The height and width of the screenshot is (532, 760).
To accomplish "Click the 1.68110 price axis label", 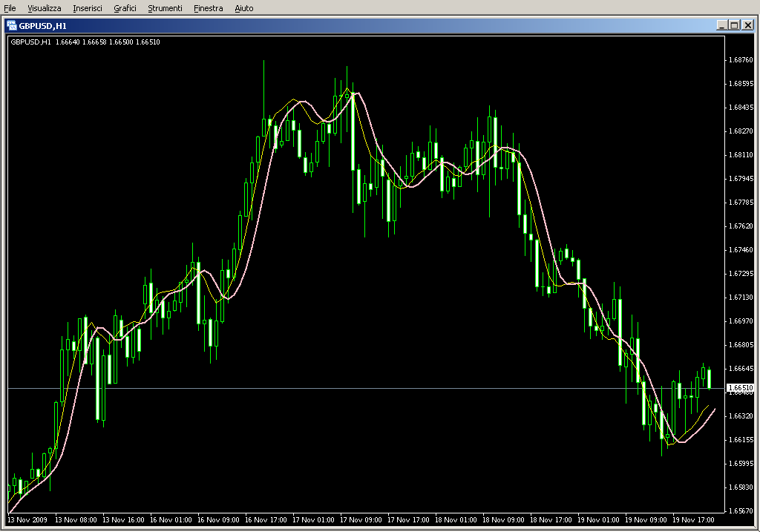I will click(741, 155).
